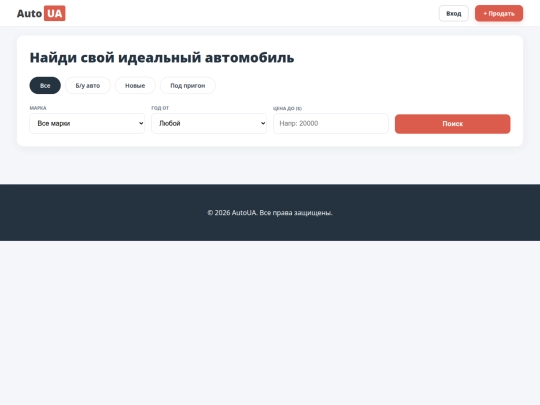Image resolution: width=540 pixels, height=405 pixels.
Task: Click the heading Найди свой идеальный автомобиль
Action: (162, 58)
